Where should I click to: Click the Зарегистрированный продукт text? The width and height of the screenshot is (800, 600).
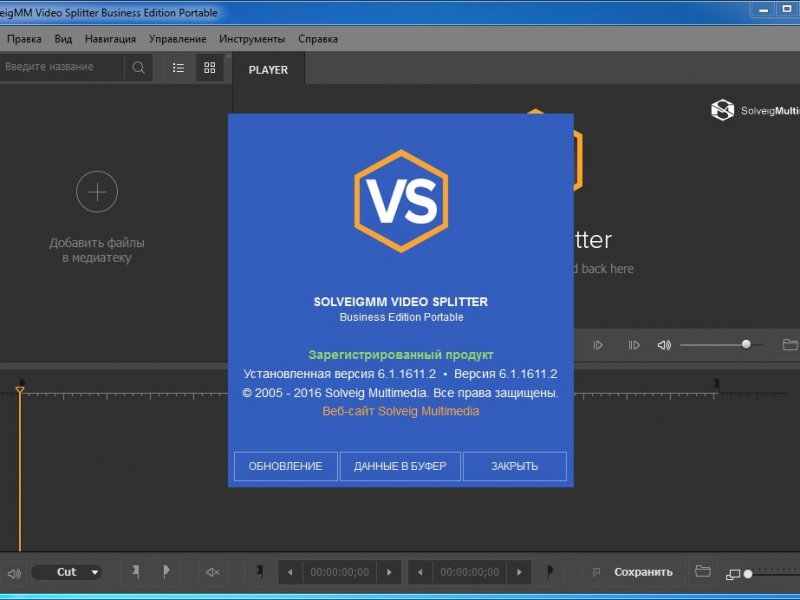click(x=401, y=355)
